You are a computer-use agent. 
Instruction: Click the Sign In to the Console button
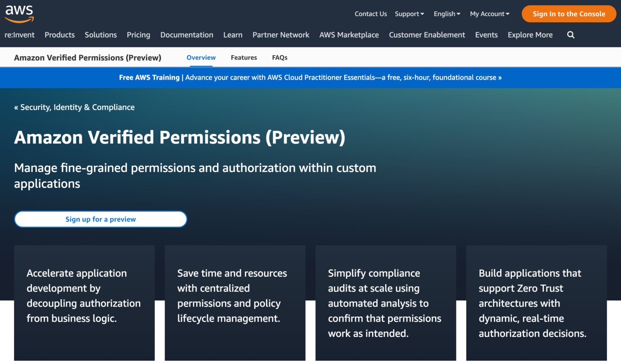568,14
